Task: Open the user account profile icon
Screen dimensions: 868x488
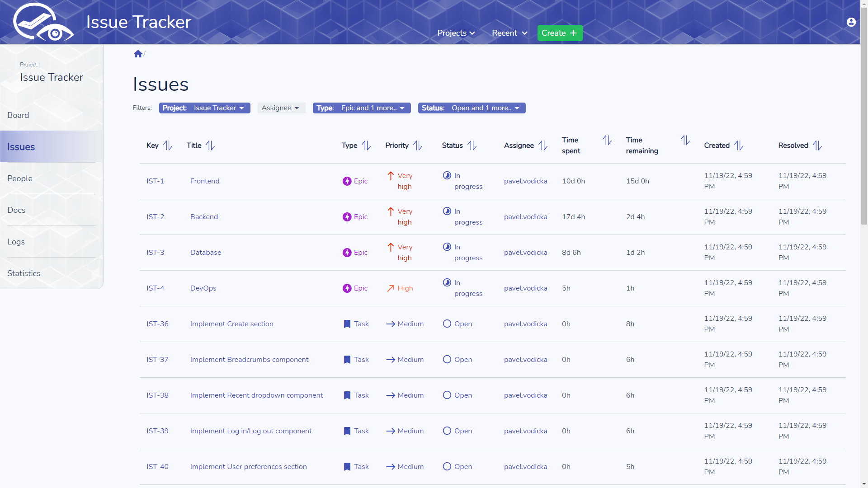Action: click(x=851, y=22)
